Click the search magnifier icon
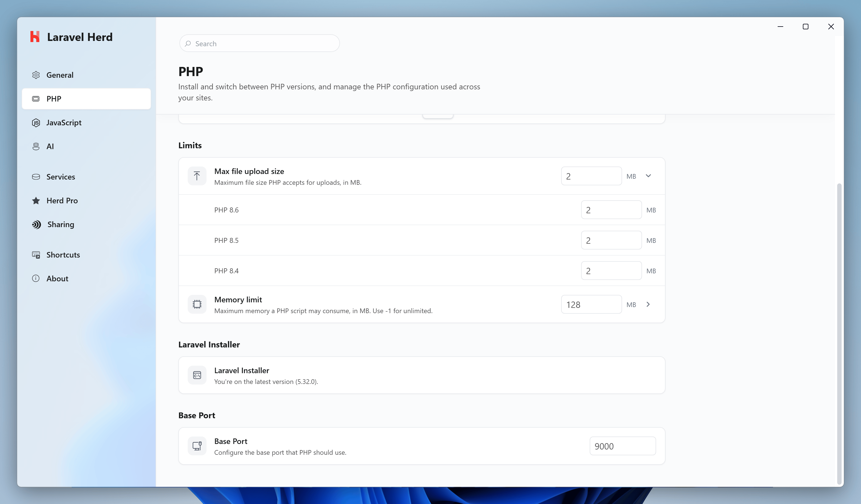861x504 pixels. click(188, 44)
